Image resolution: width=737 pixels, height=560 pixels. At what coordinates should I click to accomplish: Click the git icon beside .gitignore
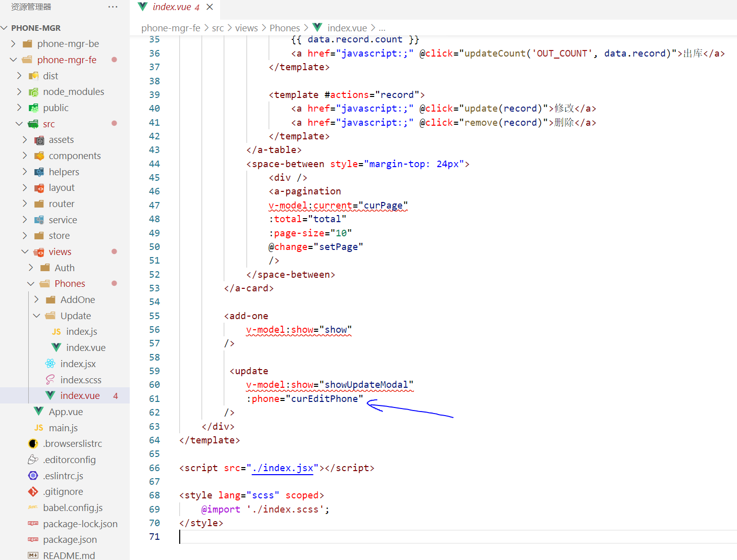coord(33,492)
